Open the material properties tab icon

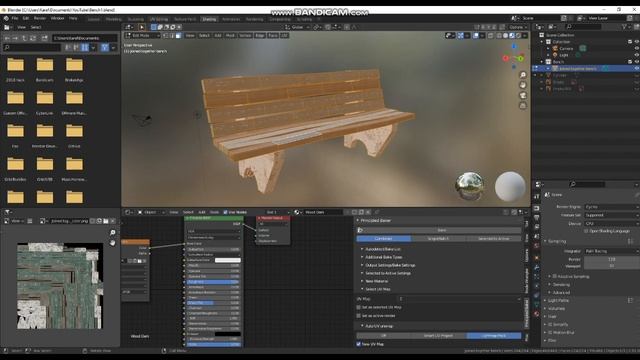pos(537,313)
